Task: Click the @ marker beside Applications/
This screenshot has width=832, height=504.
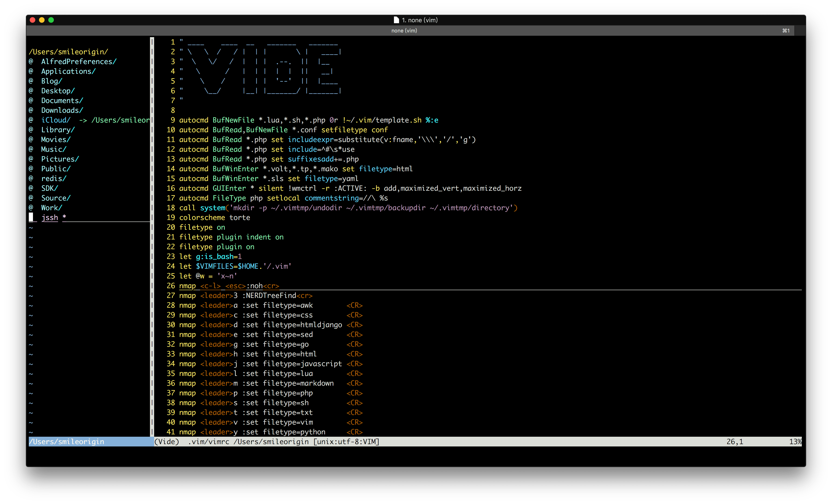Action: click(x=31, y=71)
